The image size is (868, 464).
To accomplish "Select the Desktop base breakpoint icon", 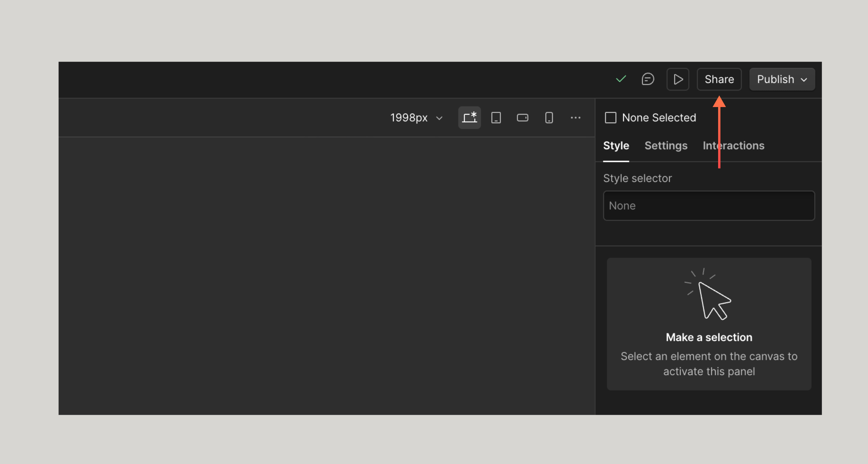I will [469, 118].
